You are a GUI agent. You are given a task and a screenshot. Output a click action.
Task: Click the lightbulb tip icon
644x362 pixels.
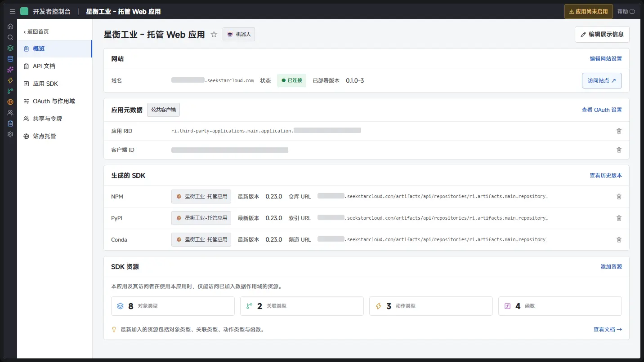click(114, 329)
